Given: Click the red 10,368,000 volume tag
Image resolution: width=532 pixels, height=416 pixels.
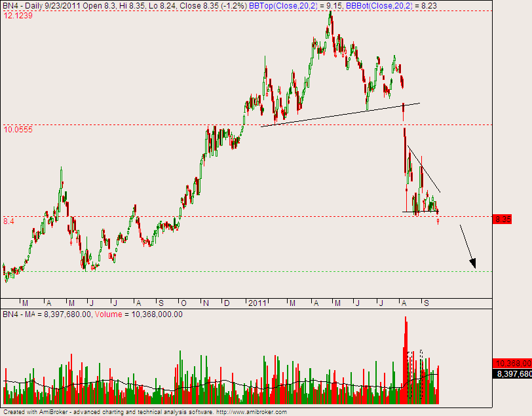Looking at the screenshot, I should coord(512,363).
